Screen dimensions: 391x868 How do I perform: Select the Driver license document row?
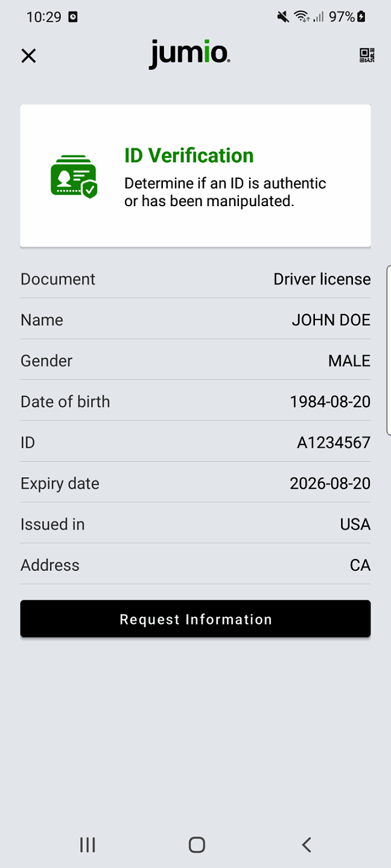click(195, 278)
